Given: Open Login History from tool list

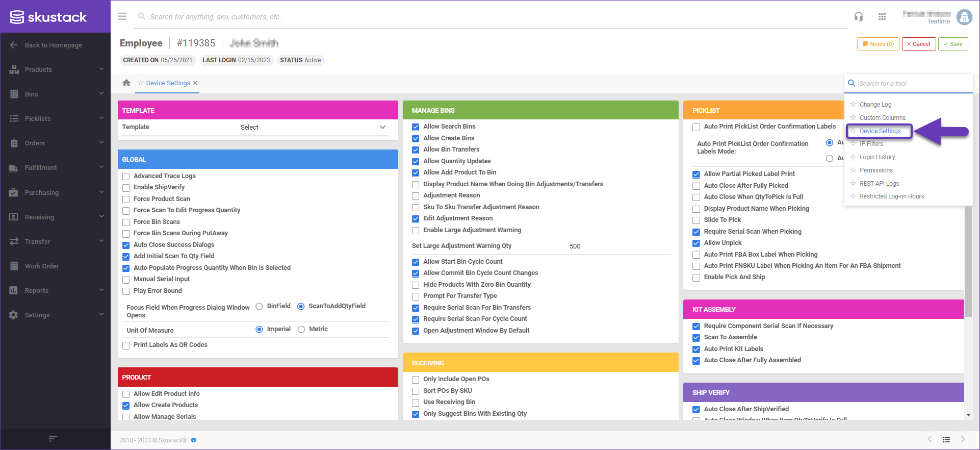Looking at the screenshot, I should click(x=877, y=157).
